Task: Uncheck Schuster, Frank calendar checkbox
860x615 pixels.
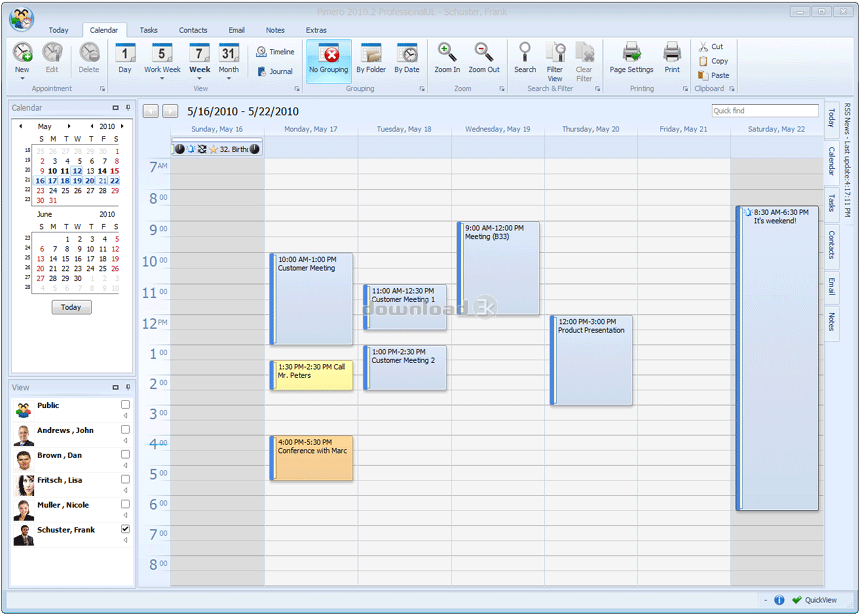Action: [125, 529]
